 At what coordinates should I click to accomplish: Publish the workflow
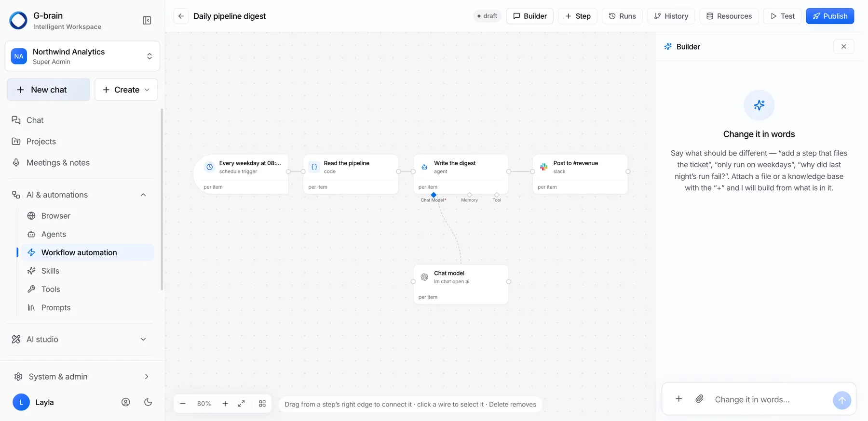click(x=830, y=16)
